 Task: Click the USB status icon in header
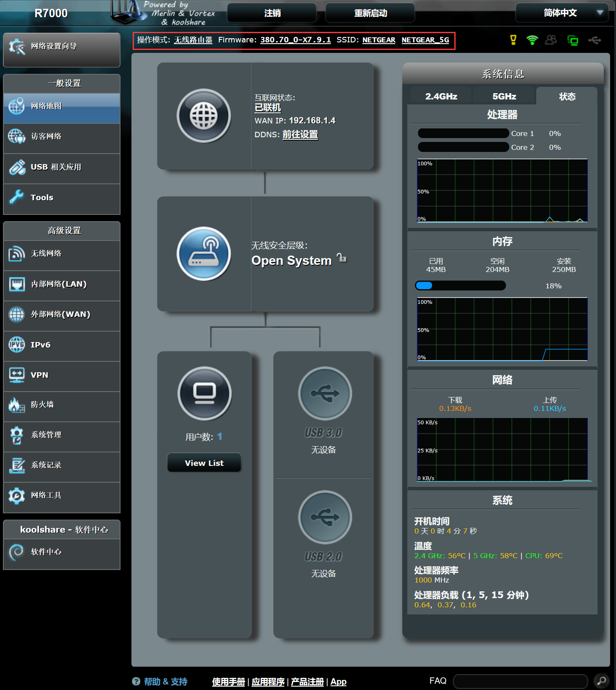pyautogui.click(x=595, y=40)
